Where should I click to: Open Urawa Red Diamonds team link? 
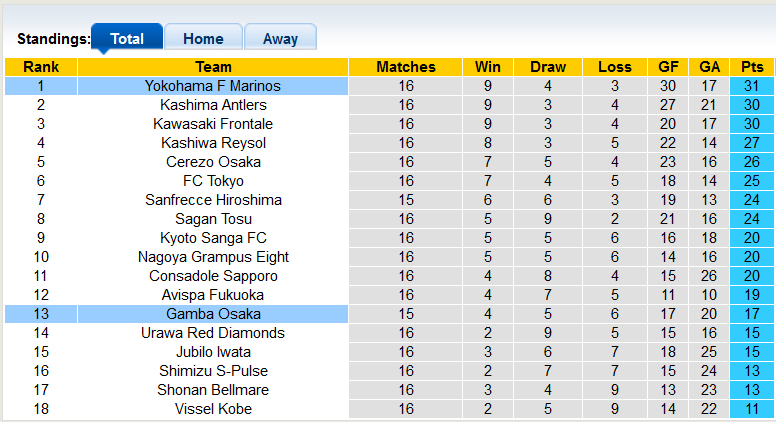pos(213,333)
